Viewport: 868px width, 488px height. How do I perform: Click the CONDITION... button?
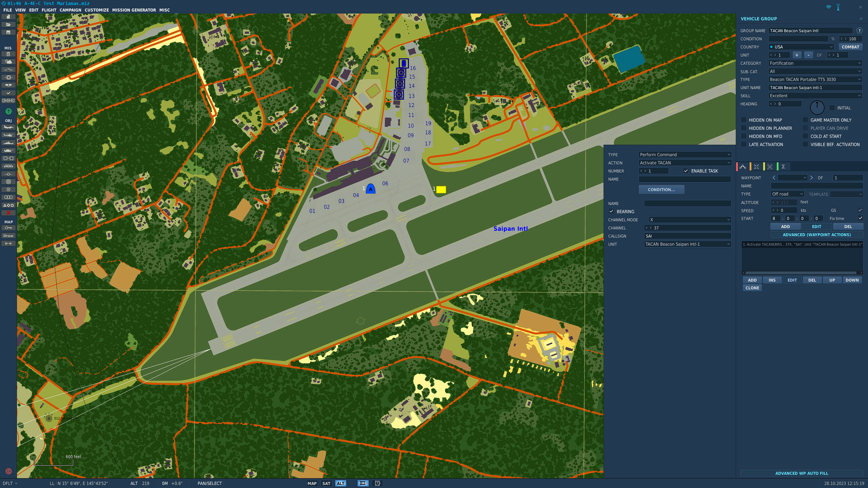click(x=662, y=190)
